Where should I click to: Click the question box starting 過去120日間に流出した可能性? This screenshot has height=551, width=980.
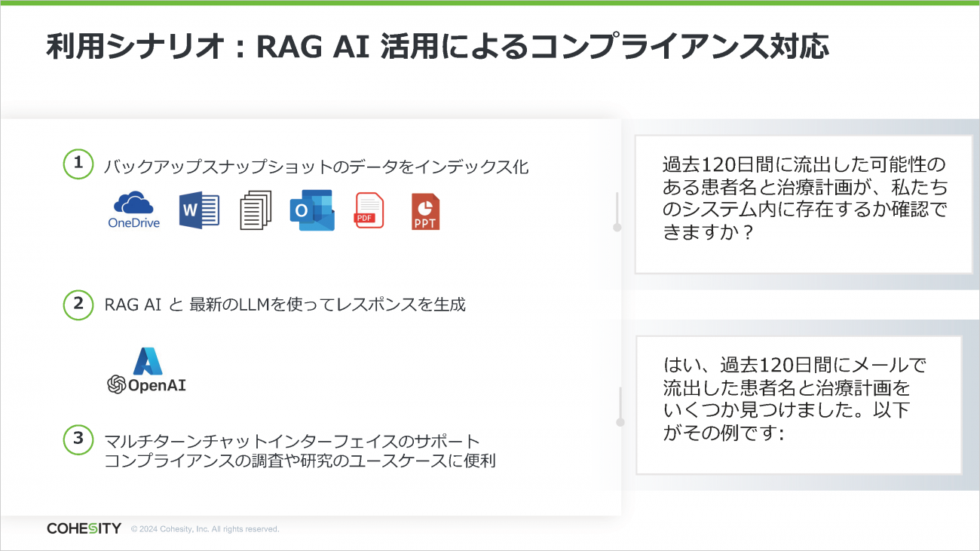pyautogui.click(x=804, y=204)
